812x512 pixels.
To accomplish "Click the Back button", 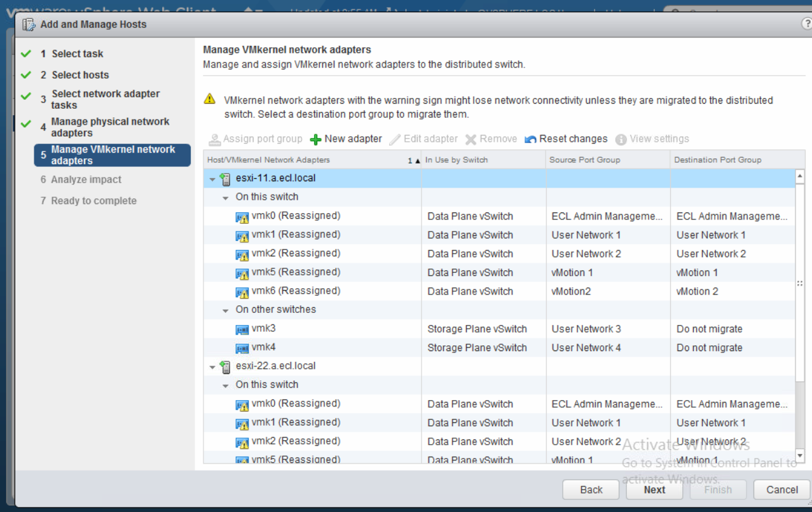I will tap(591, 490).
